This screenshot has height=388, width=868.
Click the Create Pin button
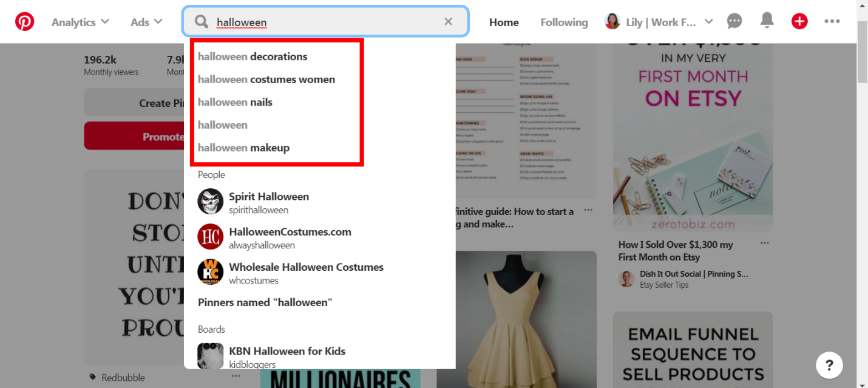point(134,103)
